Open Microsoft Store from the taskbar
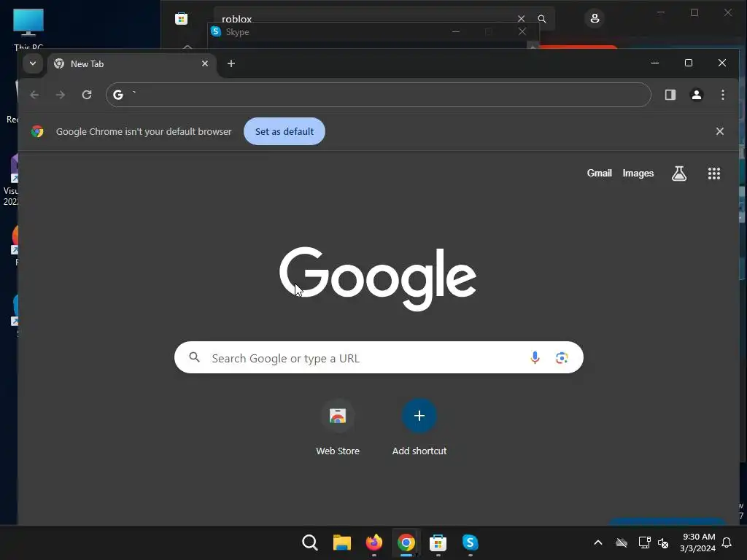Image resolution: width=747 pixels, height=560 pixels. [x=438, y=542]
